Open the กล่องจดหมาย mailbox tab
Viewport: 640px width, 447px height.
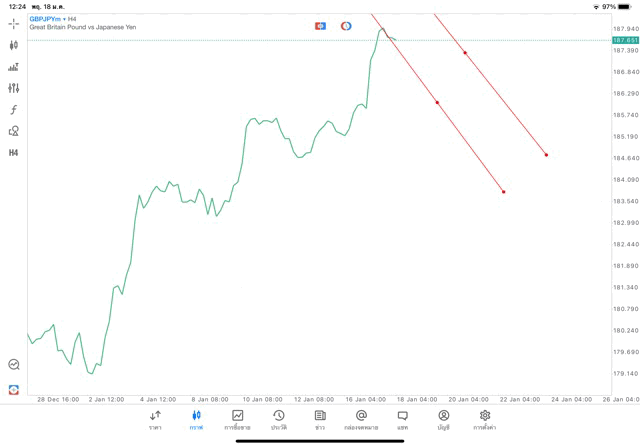click(x=361, y=420)
